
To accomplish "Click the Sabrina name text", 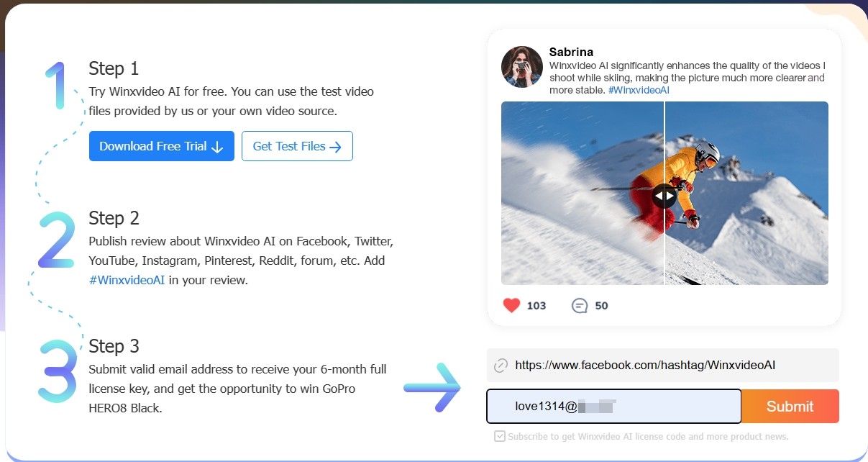I will coord(571,52).
